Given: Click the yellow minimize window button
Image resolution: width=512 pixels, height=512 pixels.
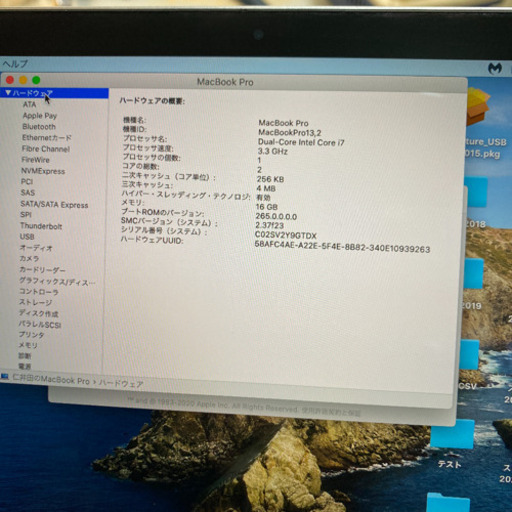Looking at the screenshot, I should tap(23, 80).
